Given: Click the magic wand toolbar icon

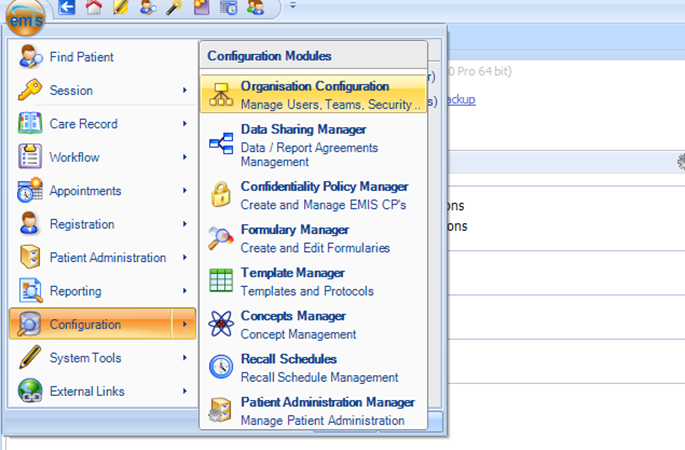Looking at the screenshot, I should pyautogui.click(x=174, y=9).
